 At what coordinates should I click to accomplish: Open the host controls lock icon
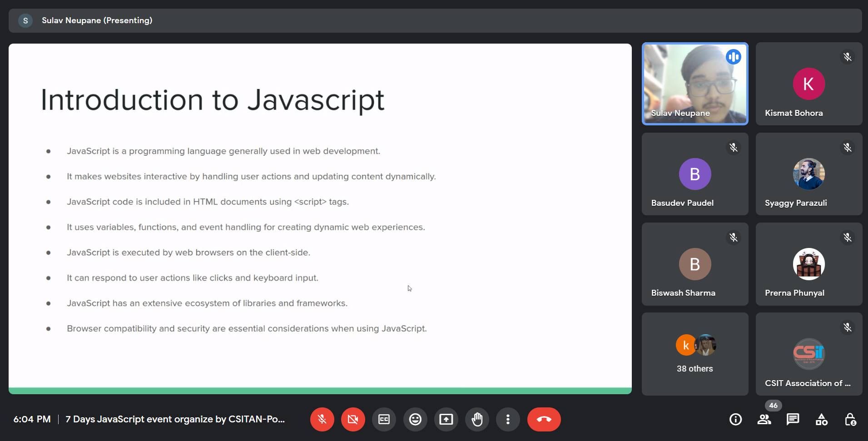(850, 419)
